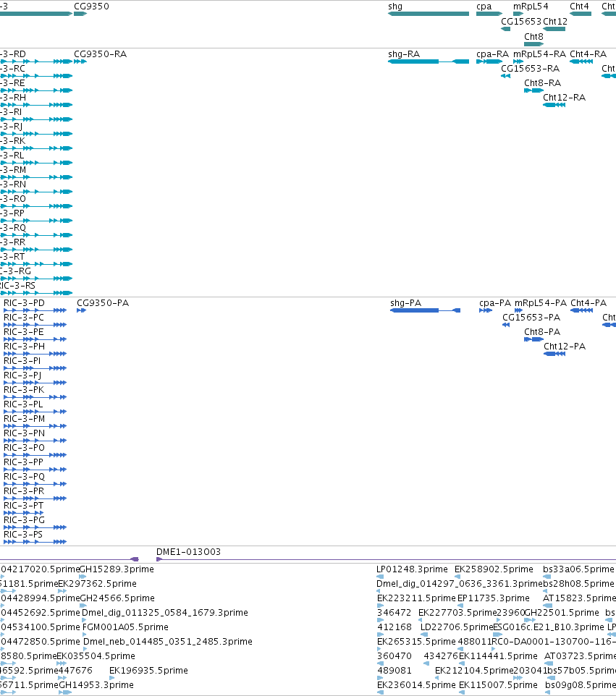Select the Cht8-PA protein label
616x696 pixels.
[x=542, y=331]
